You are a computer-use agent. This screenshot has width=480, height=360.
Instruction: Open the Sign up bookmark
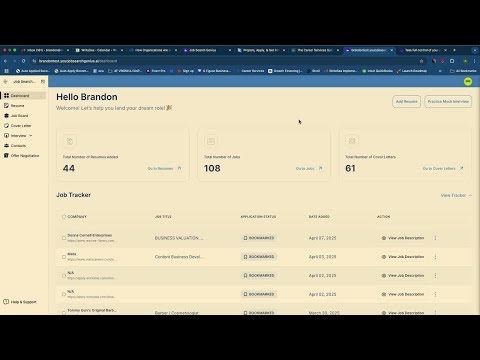186,71
